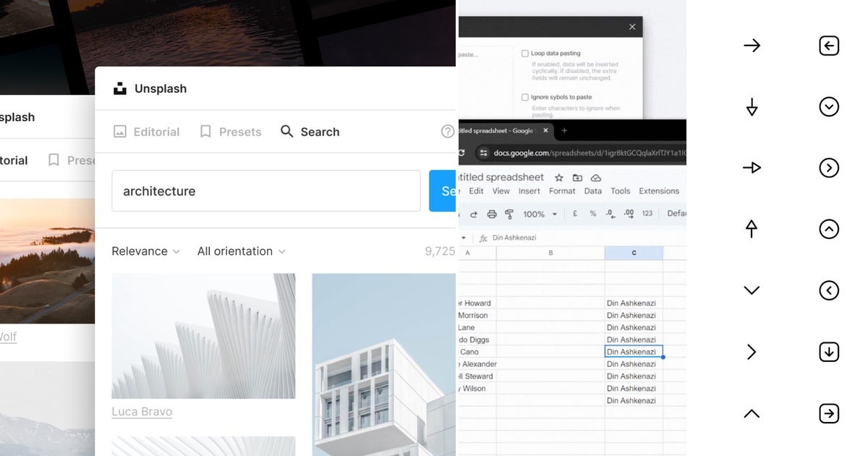Star the Untitled spreadsheet as favorite

558,177
